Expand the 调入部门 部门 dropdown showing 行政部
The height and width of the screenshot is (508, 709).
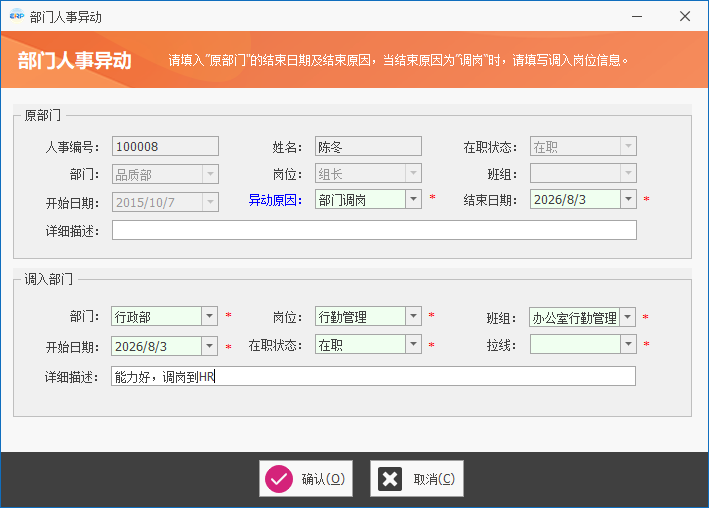(209, 316)
